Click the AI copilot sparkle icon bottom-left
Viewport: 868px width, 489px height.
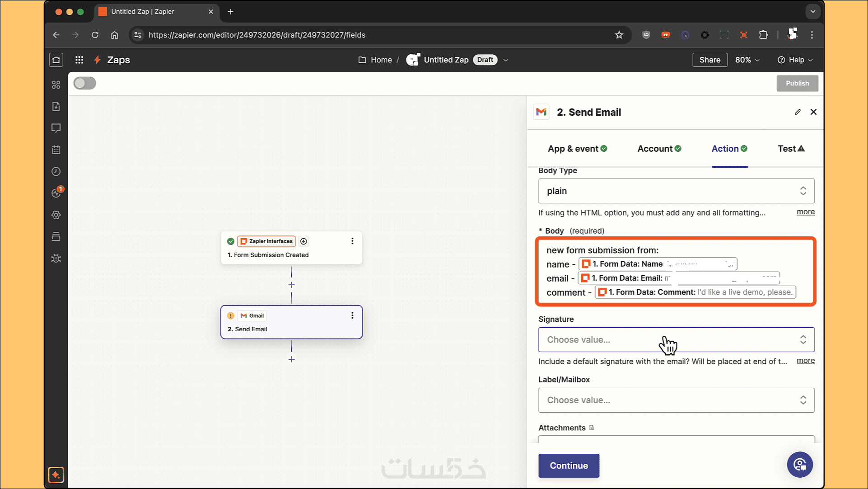(x=56, y=475)
